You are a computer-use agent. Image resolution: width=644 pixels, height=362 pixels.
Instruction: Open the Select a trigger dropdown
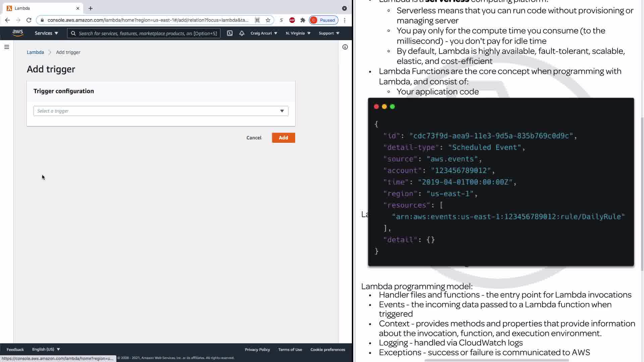[161, 111]
